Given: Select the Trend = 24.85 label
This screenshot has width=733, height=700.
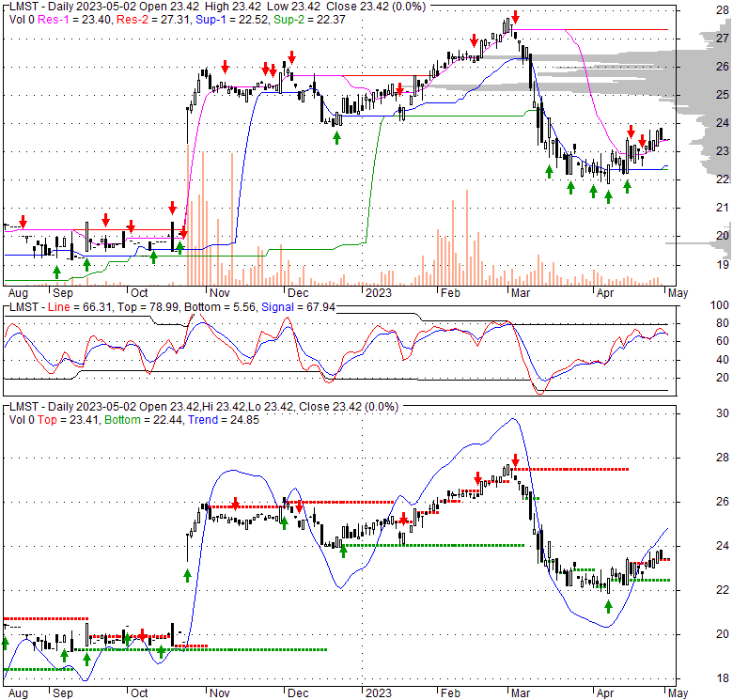Looking at the screenshot, I should click(224, 420).
